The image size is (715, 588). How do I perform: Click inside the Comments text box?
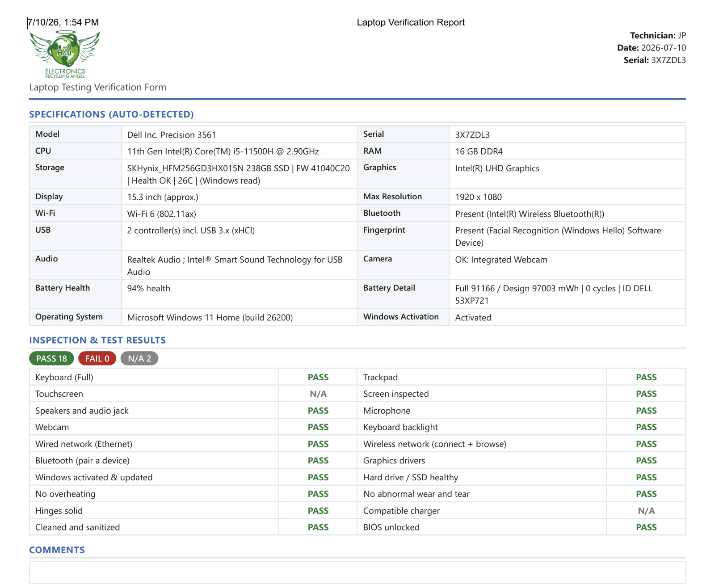[357, 572]
